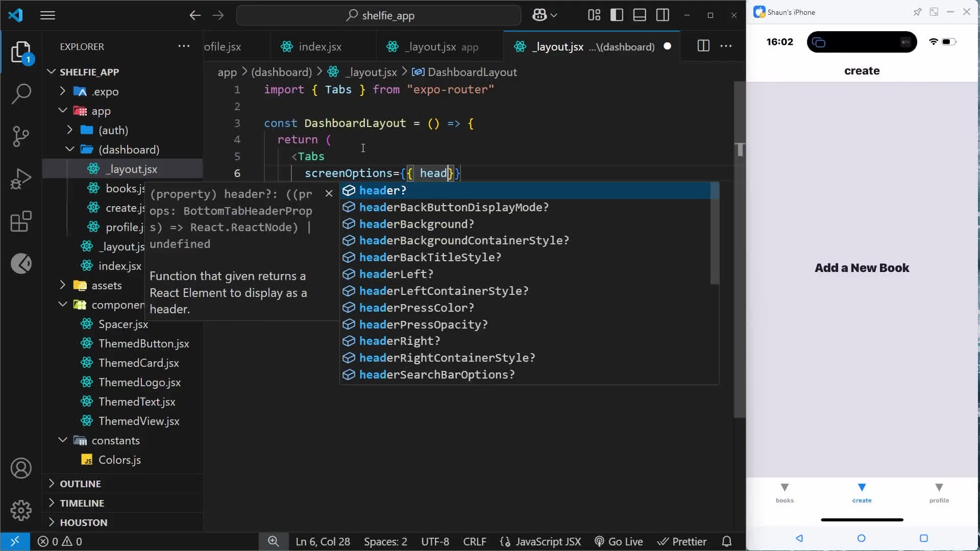Switch to the index.jsx editor tab
The image size is (980, 551).
(320, 47)
